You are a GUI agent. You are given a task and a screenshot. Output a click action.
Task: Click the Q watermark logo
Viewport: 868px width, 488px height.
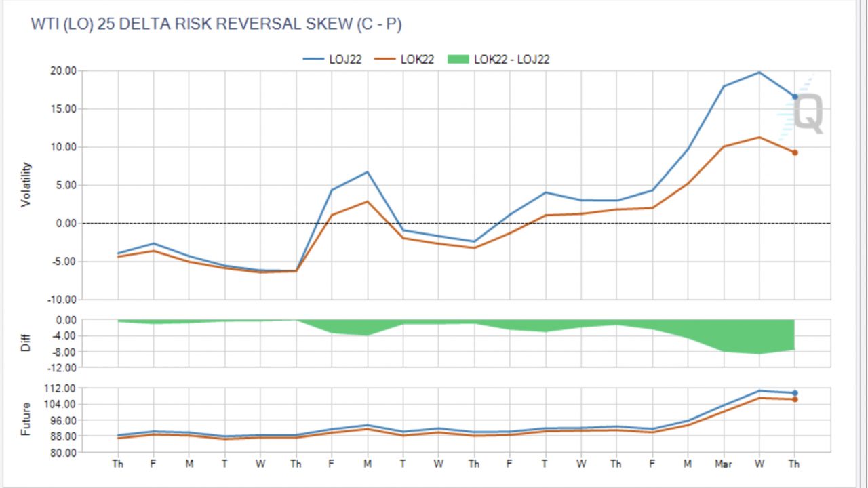(807, 113)
